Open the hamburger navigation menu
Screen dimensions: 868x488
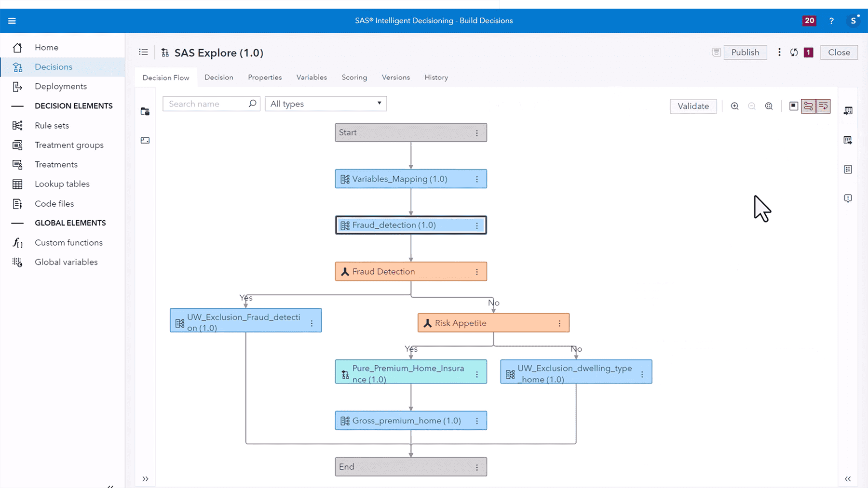[12, 21]
